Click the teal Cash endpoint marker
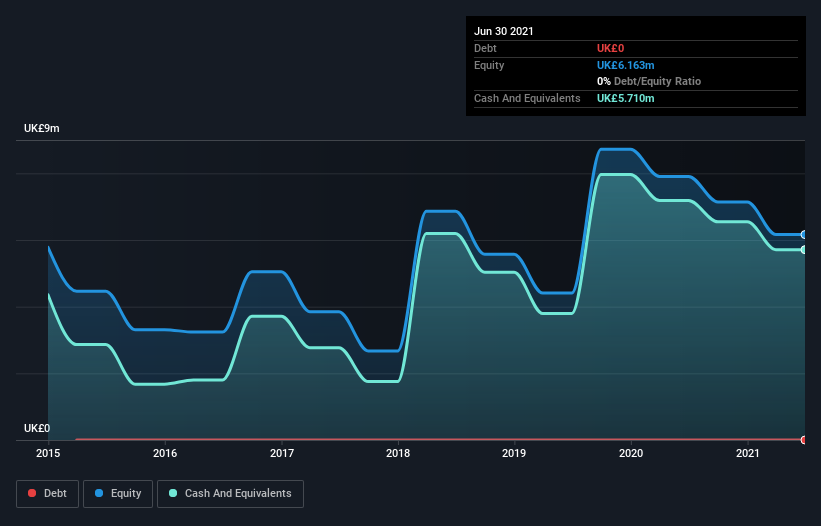The height and width of the screenshot is (526, 821). click(804, 250)
